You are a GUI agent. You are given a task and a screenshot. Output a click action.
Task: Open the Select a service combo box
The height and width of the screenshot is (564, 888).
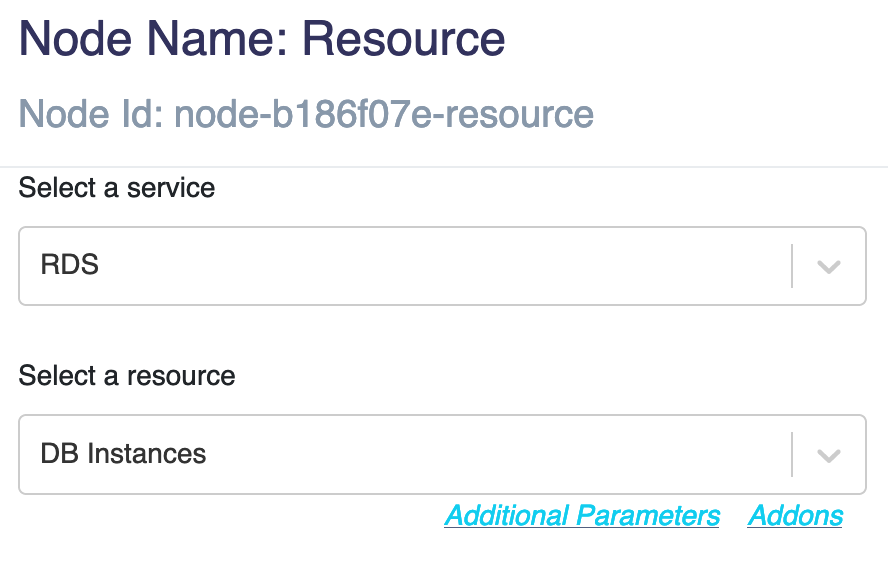[442, 266]
